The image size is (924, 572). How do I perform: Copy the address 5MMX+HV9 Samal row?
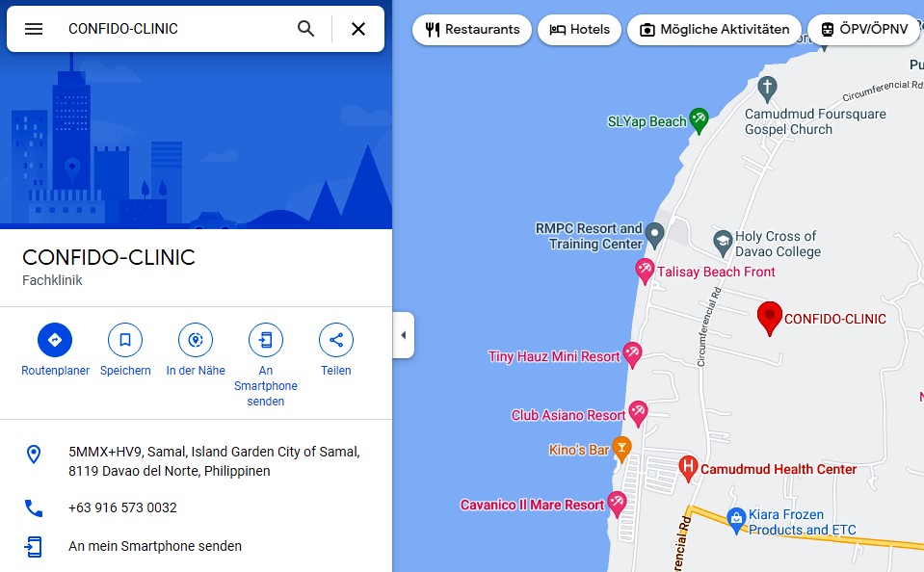(x=196, y=461)
